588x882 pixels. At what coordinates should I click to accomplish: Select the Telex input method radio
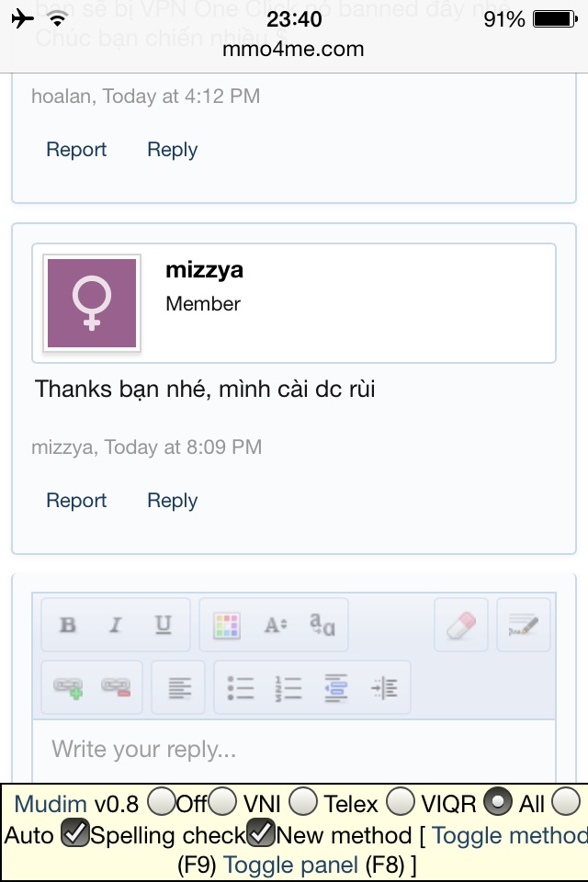point(304,803)
